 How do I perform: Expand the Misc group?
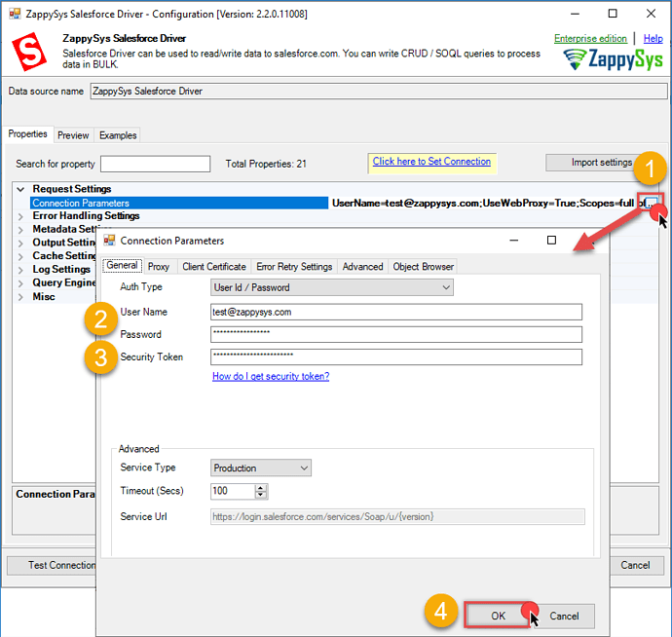20,297
